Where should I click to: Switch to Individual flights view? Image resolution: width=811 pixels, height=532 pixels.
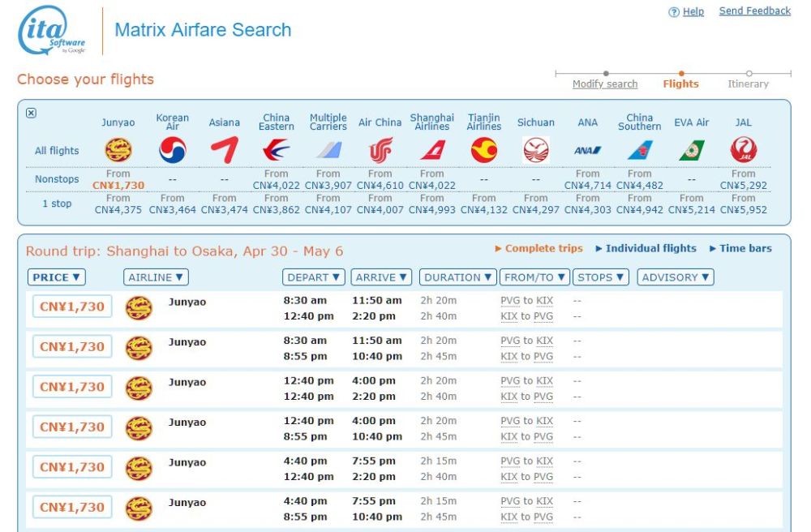pyautogui.click(x=646, y=248)
